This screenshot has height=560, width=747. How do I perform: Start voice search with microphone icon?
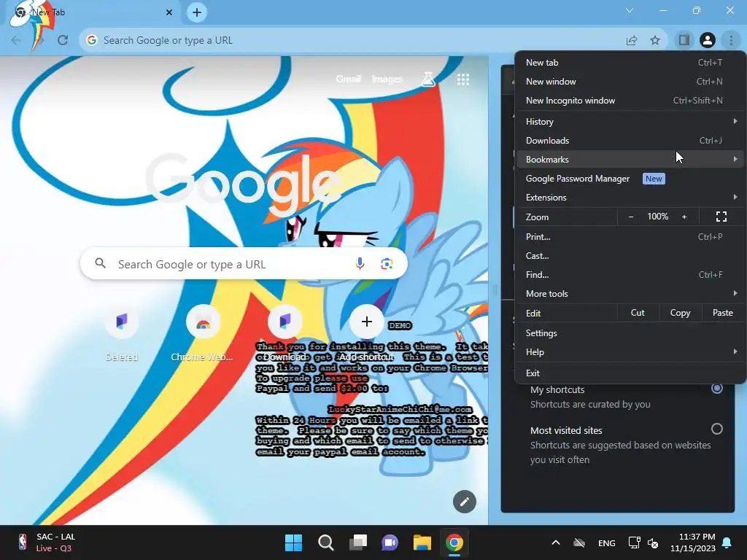coord(360,263)
